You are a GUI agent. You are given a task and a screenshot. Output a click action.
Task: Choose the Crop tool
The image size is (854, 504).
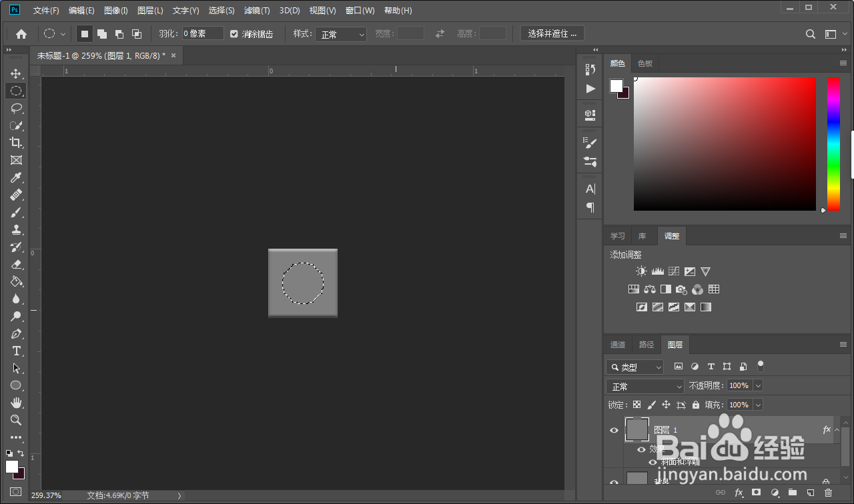(16, 143)
